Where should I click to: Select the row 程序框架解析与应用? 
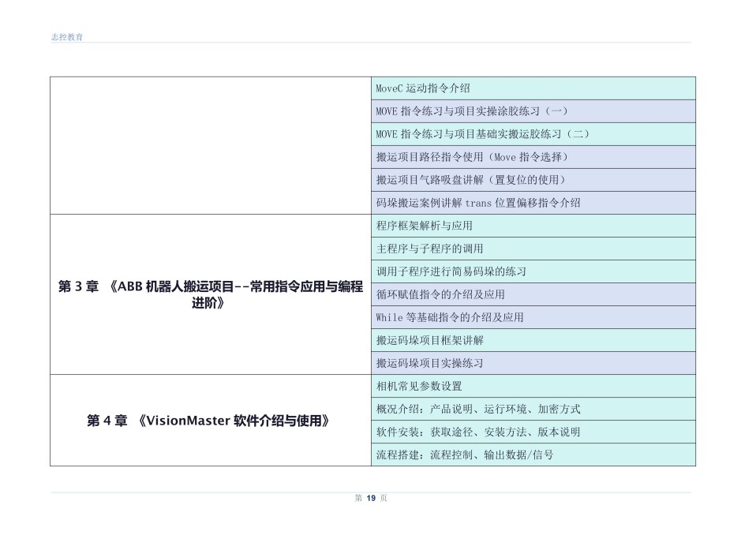pyautogui.click(x=533, y=226)
